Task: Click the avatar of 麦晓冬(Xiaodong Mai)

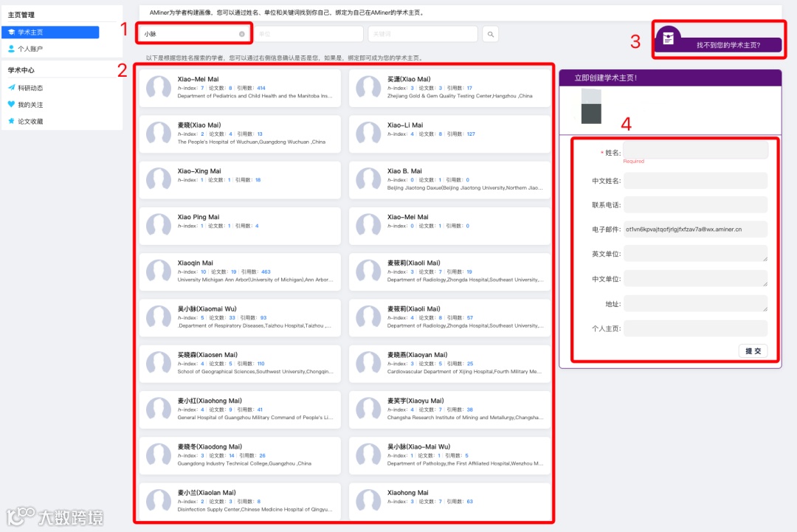Action: click(x=159, y=456)
